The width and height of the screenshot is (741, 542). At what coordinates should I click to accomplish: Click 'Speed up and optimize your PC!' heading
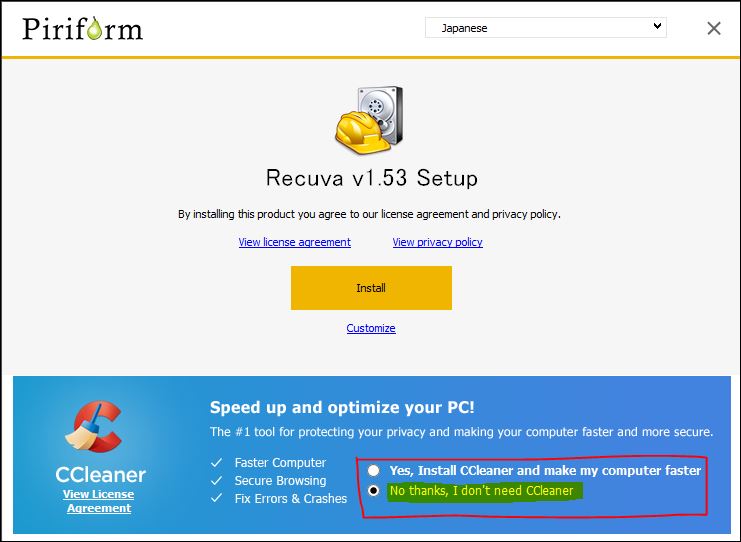[342, 407]
